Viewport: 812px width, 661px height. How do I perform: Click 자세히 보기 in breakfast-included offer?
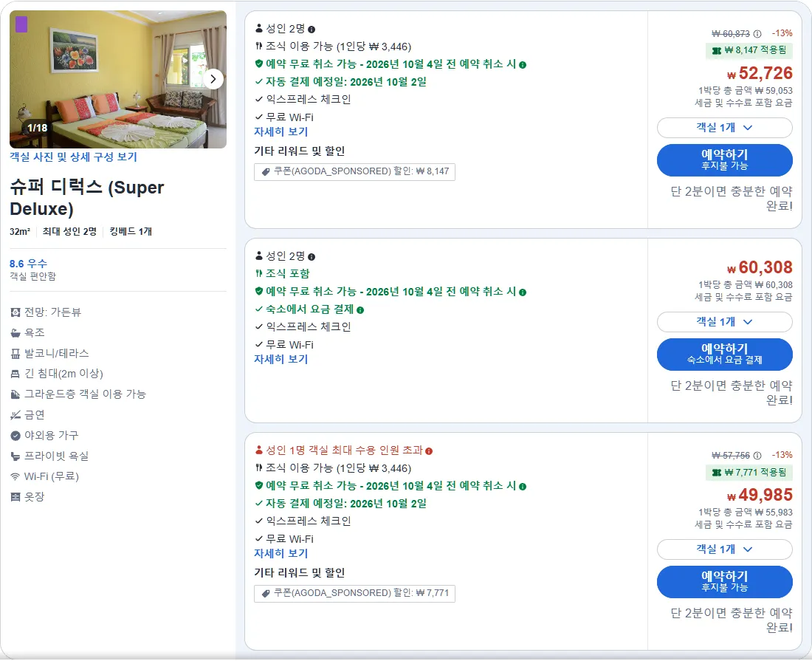pyautogui.click(x=281, y=359)
